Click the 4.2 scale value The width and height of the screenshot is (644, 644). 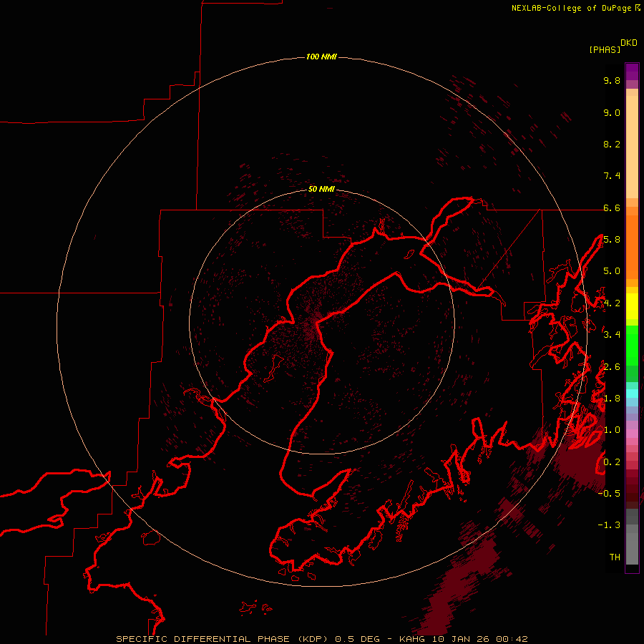click(612, 303)
